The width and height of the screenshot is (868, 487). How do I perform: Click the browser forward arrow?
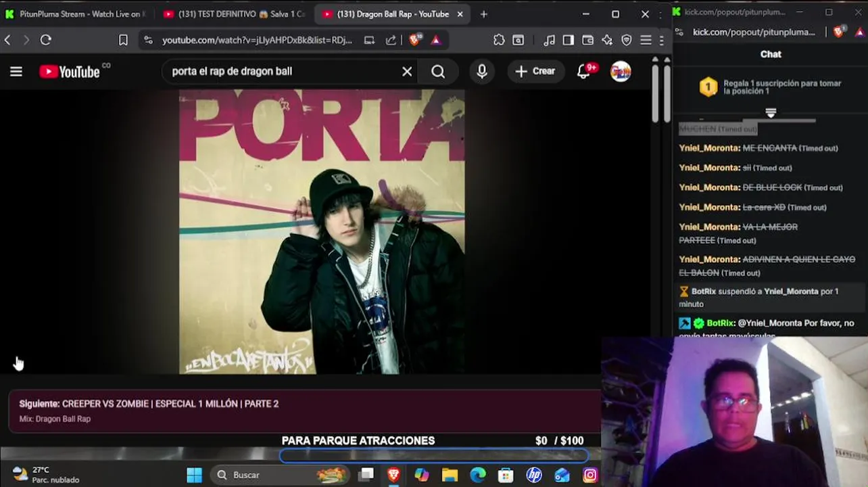click(x=26, y=40)
